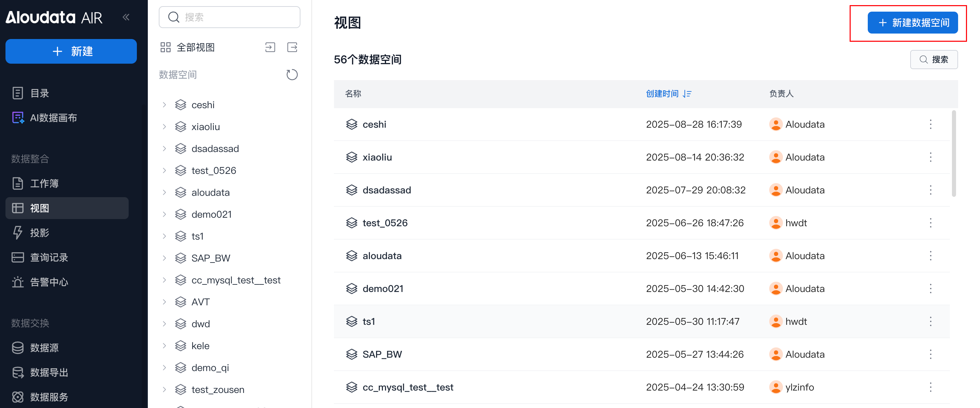Expand the SAP_BW tree node

click(164, 258)
